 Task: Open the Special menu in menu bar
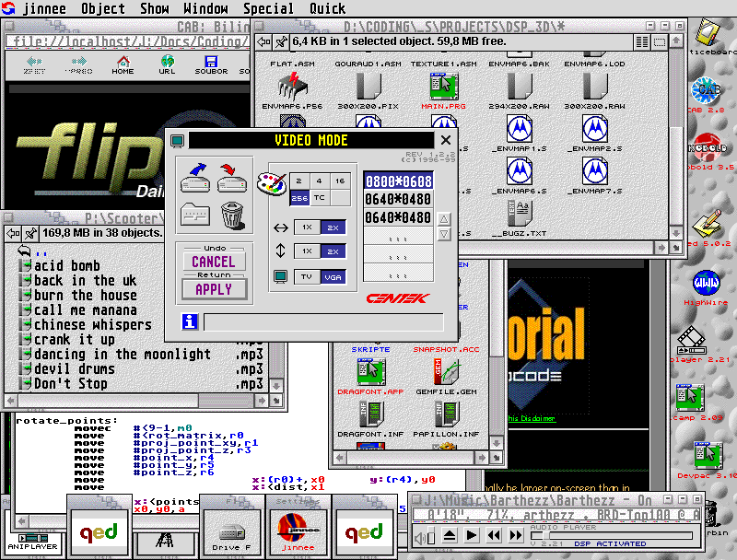268,8
